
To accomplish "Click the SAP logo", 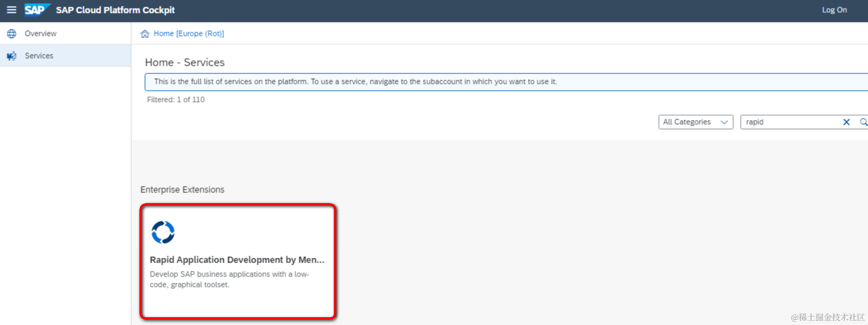I will point(37,10).
